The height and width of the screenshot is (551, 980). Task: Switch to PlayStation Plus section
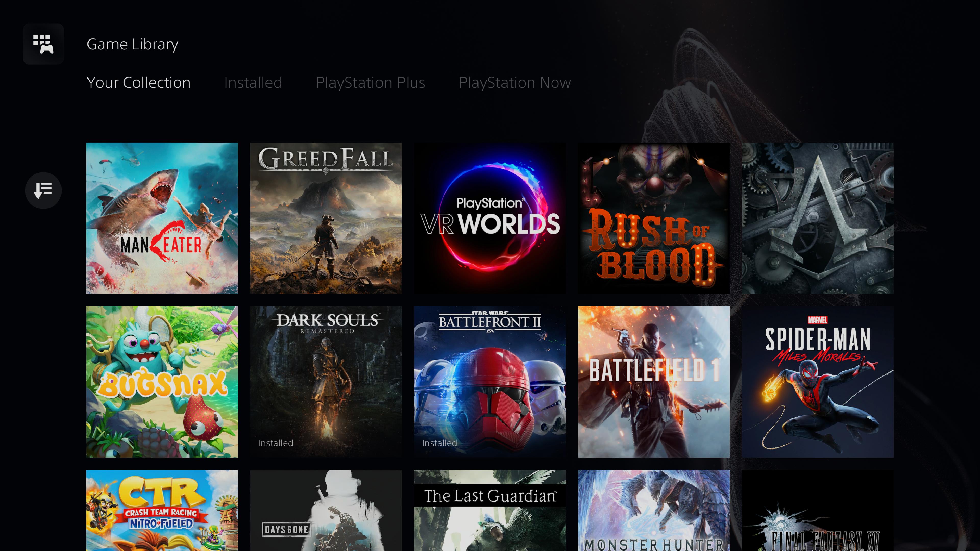pyautogui.click(x=370, y=82)
